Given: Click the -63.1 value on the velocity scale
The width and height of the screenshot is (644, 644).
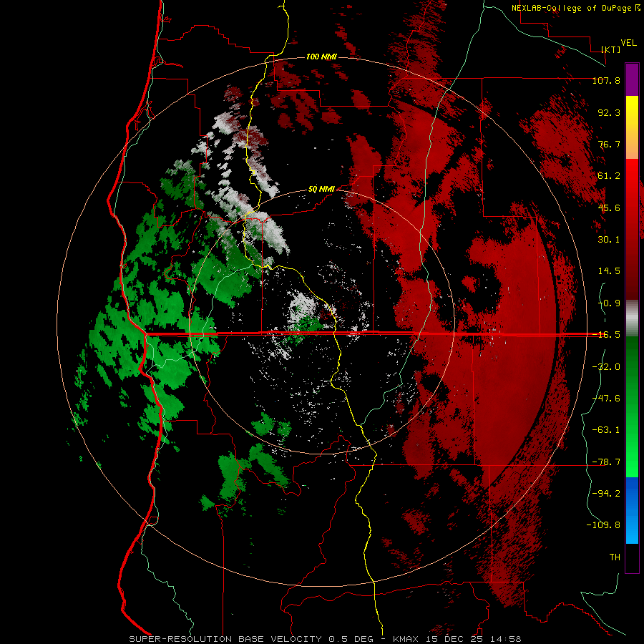Looking at the screenshot, I should [x=606, y=430].
